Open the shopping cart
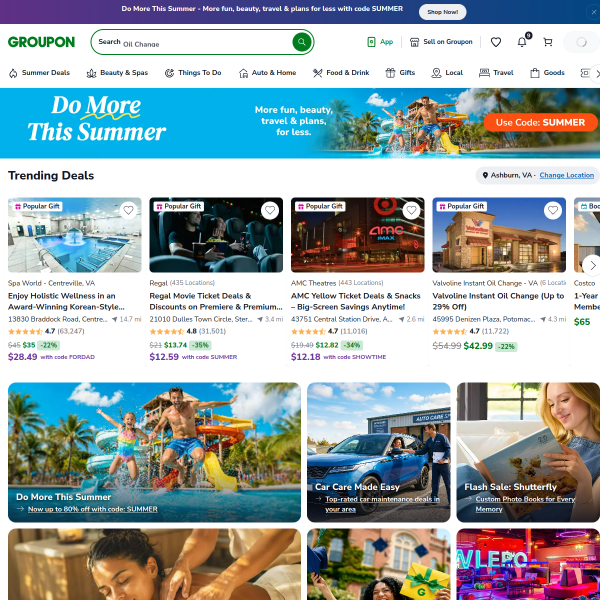This screenshot has width=600, height=600. click(x=548, y=42)
